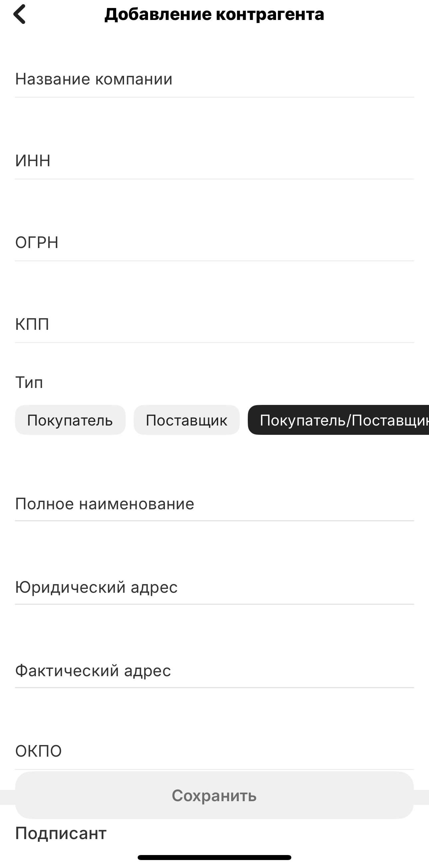Viewport: 429px width, 868px height.
Task: Tap the Тип section label
Action: click(x=29, y=383)
